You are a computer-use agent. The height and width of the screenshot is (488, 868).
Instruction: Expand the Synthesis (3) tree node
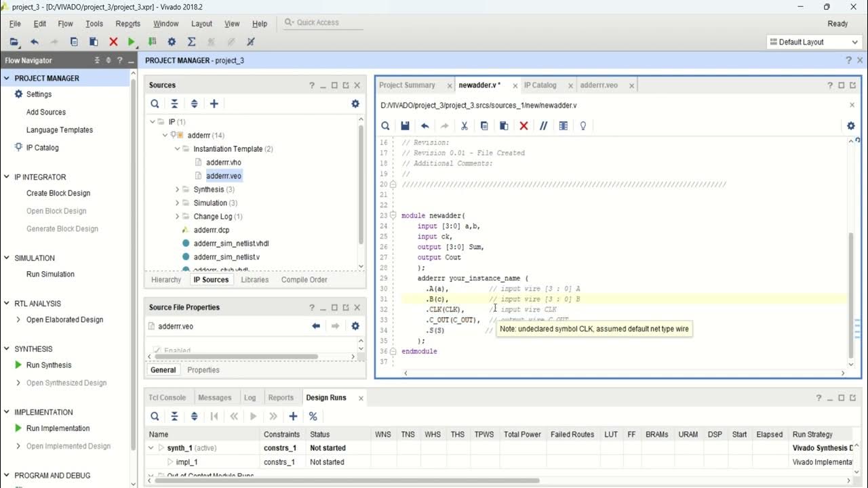(178, 190)
